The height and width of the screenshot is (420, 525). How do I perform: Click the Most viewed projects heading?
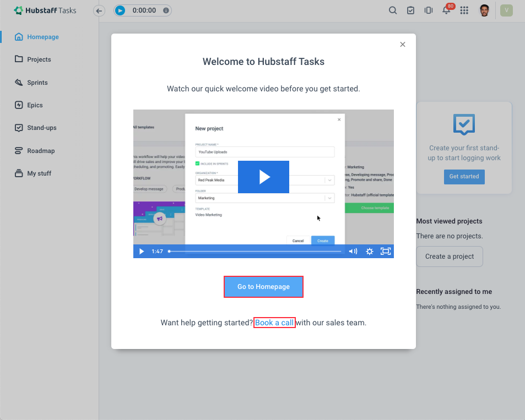(x=450, y=221)
